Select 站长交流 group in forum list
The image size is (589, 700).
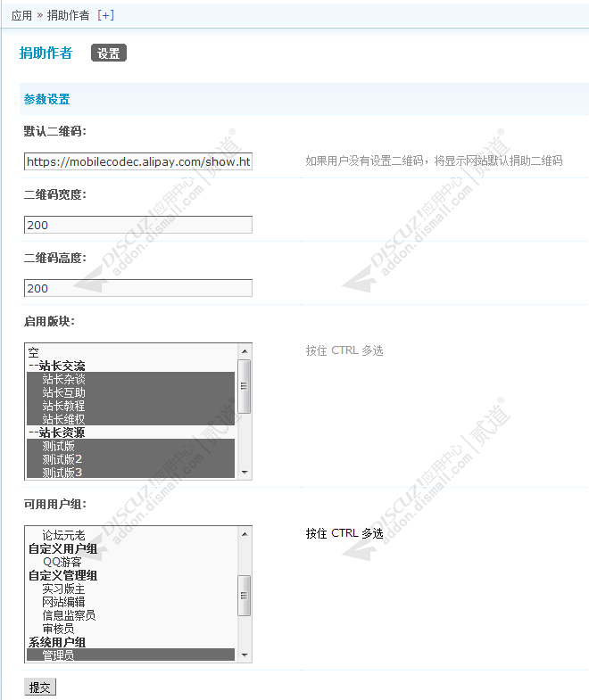click(130, 366)
